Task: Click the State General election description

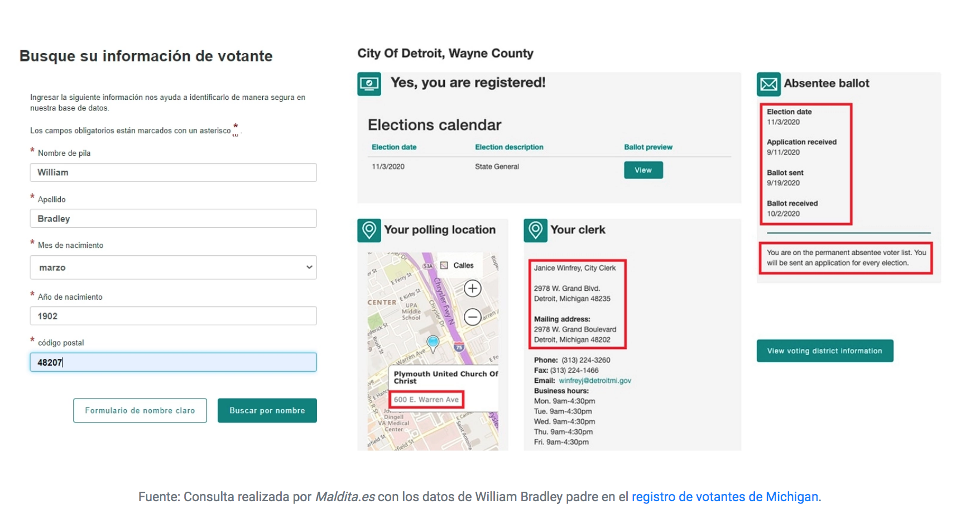Action: 497,167
